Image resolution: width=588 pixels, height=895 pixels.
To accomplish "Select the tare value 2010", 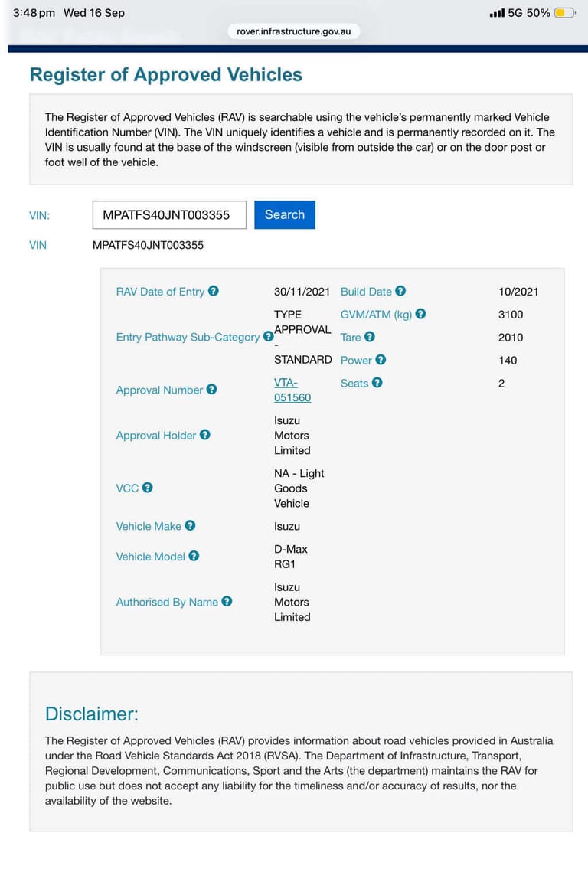I will point(511,338).
